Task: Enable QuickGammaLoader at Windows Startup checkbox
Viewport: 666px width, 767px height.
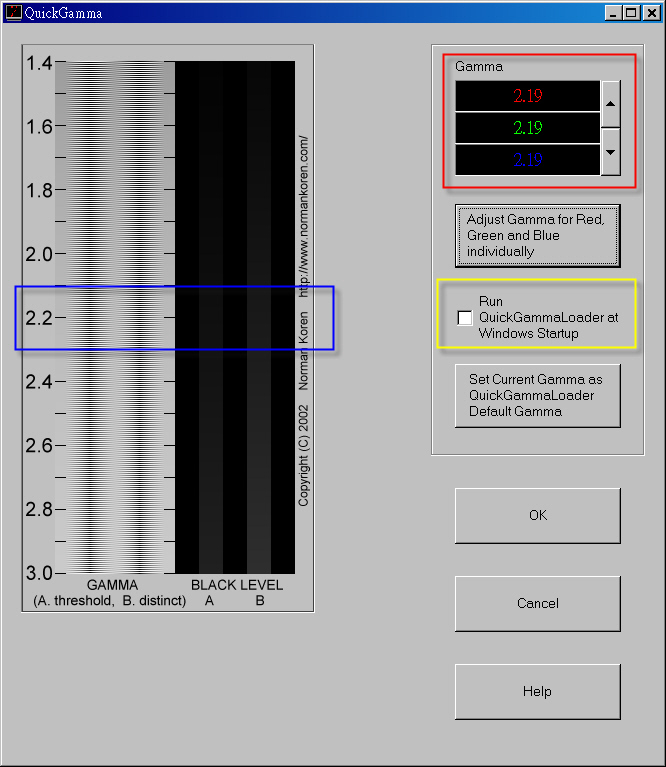Action: (x=465, y=317)
